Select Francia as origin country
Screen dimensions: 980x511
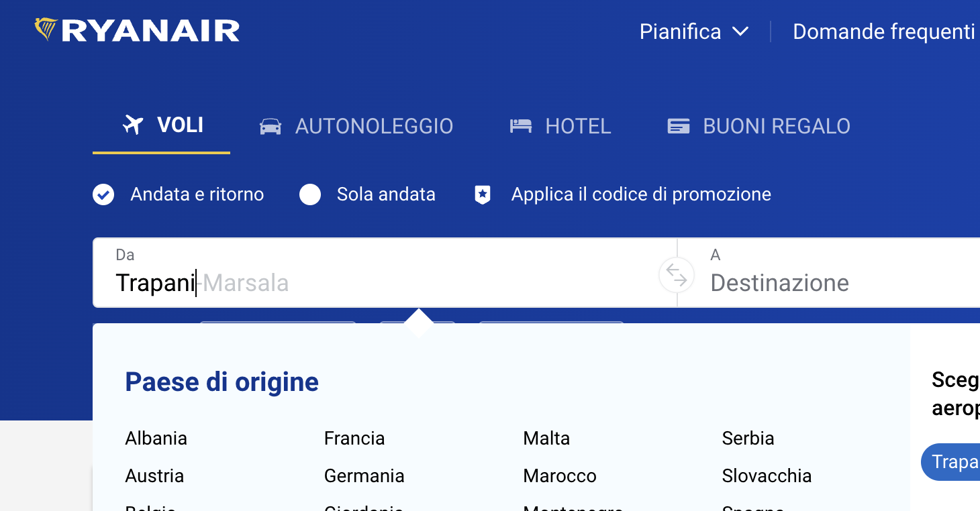(354, 438)
